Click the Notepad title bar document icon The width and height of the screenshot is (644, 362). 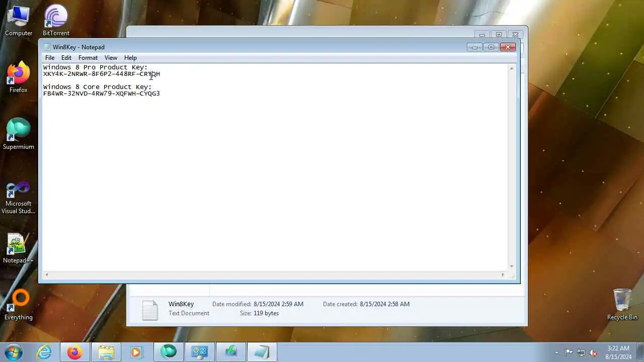tap(47, 47)
